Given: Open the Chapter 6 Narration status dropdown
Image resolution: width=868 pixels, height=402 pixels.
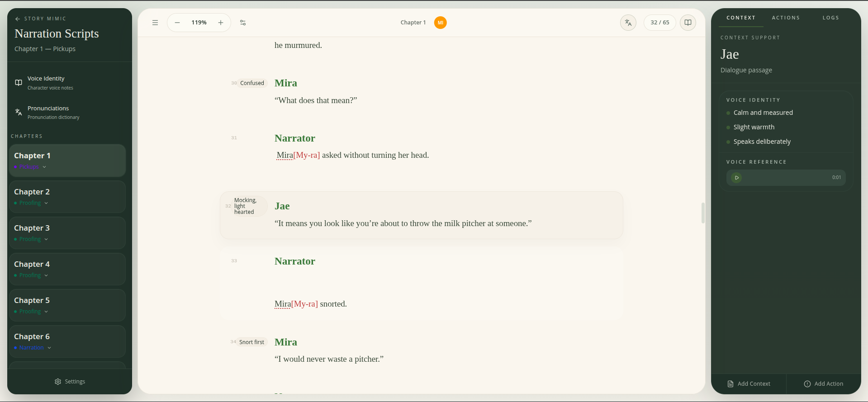Looking at the screenshot, I should pos(33,348).
